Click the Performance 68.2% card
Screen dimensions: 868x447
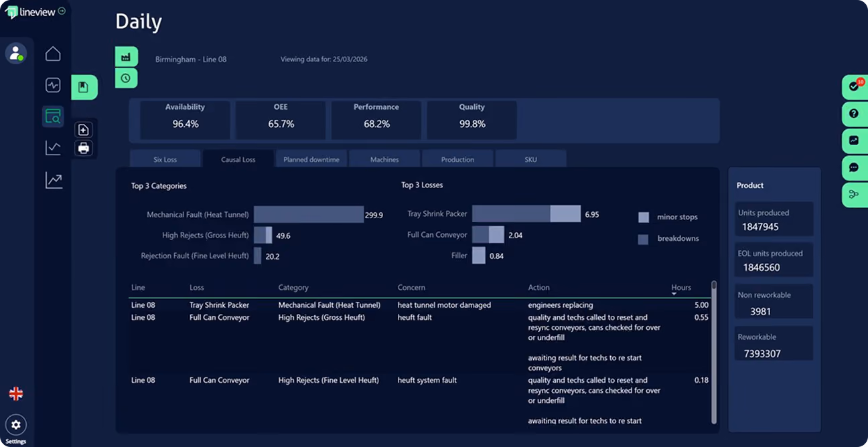tap(376, 120)
